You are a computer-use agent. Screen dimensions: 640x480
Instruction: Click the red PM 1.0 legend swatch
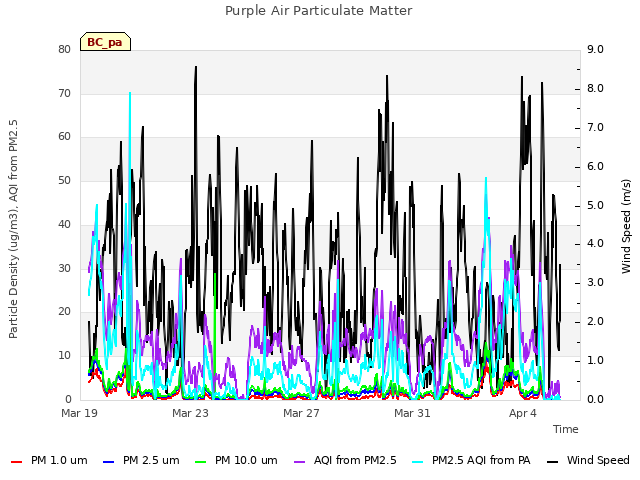click(x=16, y=462)
